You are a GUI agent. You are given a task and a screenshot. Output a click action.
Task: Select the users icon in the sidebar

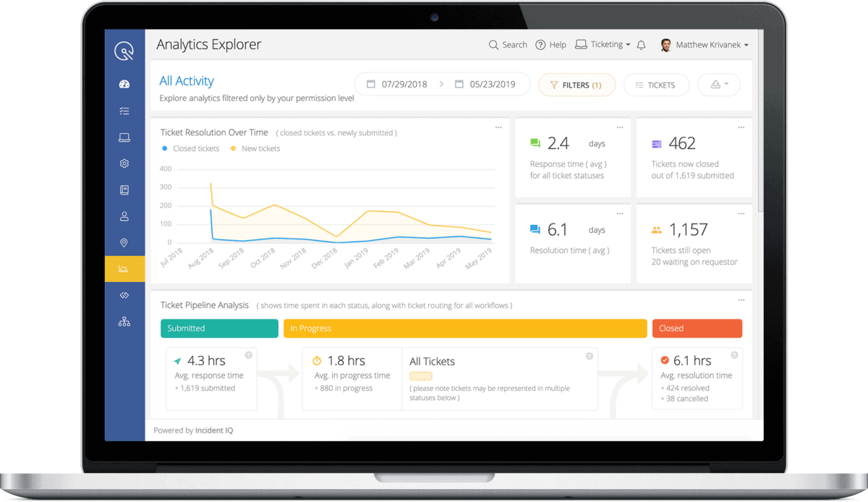(x=124, y=216)
